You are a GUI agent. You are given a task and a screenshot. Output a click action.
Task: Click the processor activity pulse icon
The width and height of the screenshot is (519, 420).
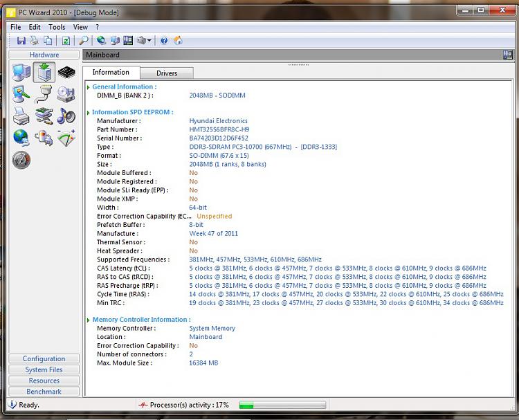point(143,405)
